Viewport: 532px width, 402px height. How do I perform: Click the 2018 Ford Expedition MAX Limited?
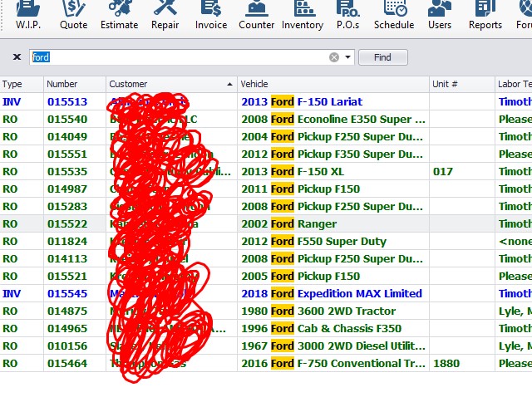coord(332,293)
